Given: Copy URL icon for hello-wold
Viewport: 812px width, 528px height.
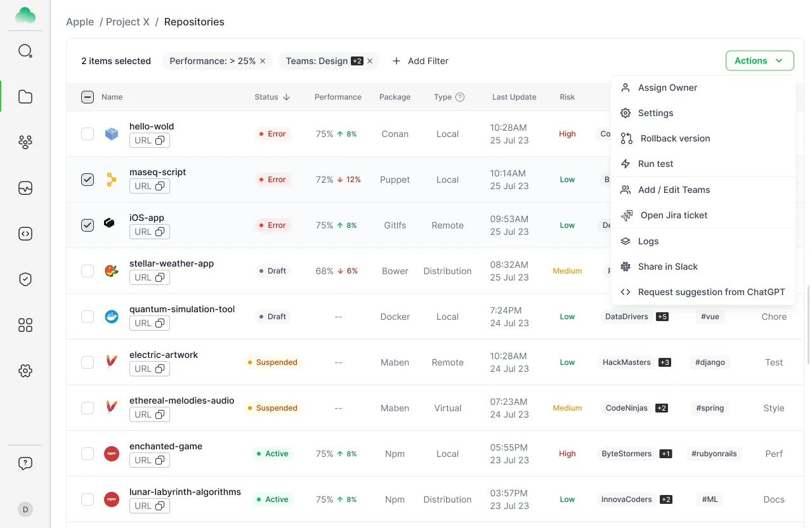Looking at the screenshot, I should [x=160, y=140].
